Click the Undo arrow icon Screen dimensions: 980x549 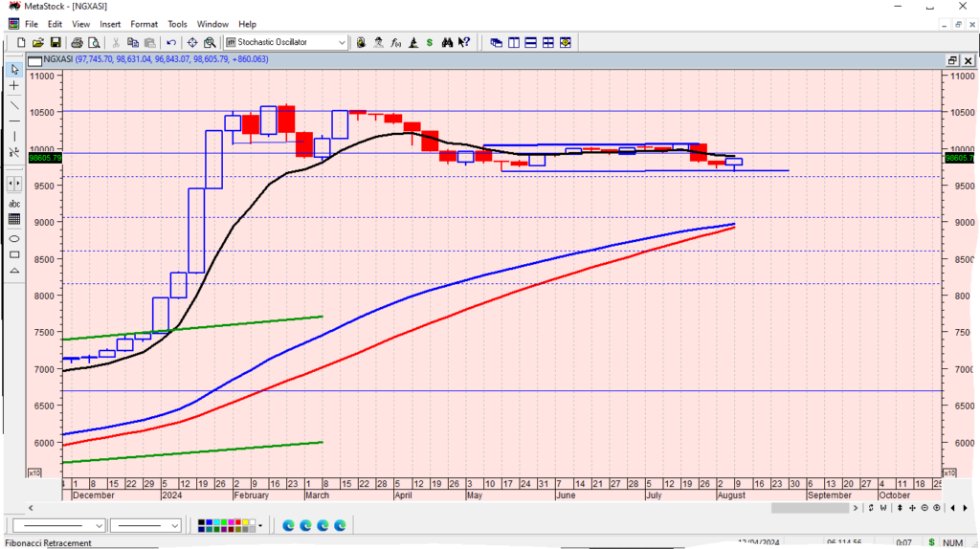point(171,42)
